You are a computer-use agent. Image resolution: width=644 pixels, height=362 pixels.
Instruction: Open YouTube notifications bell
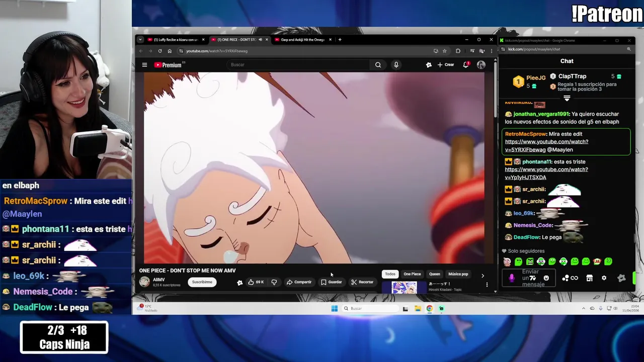(466, 65)
